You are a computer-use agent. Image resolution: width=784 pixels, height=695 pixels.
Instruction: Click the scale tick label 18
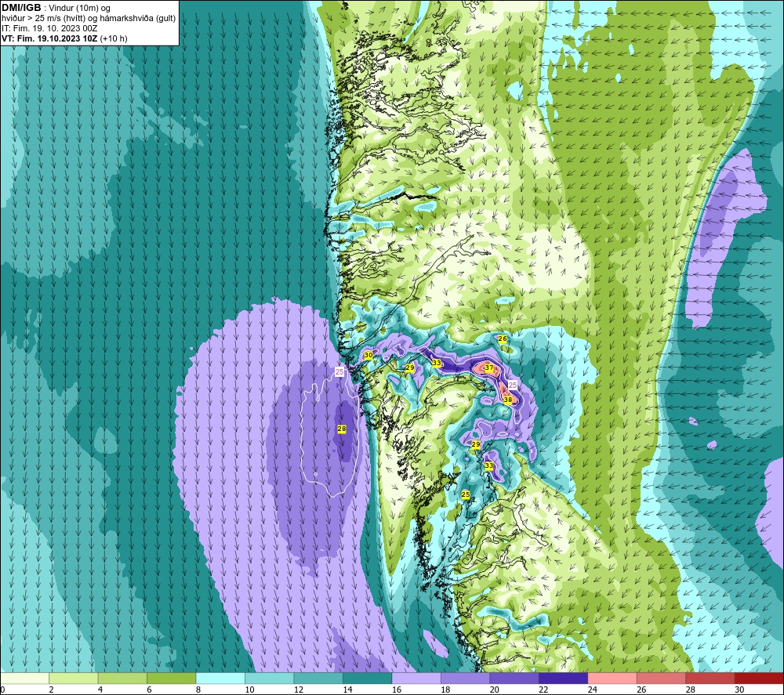click(445, 690)
